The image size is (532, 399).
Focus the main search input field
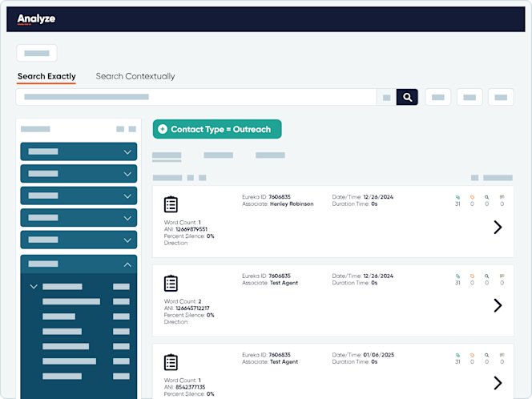point(195,98)
